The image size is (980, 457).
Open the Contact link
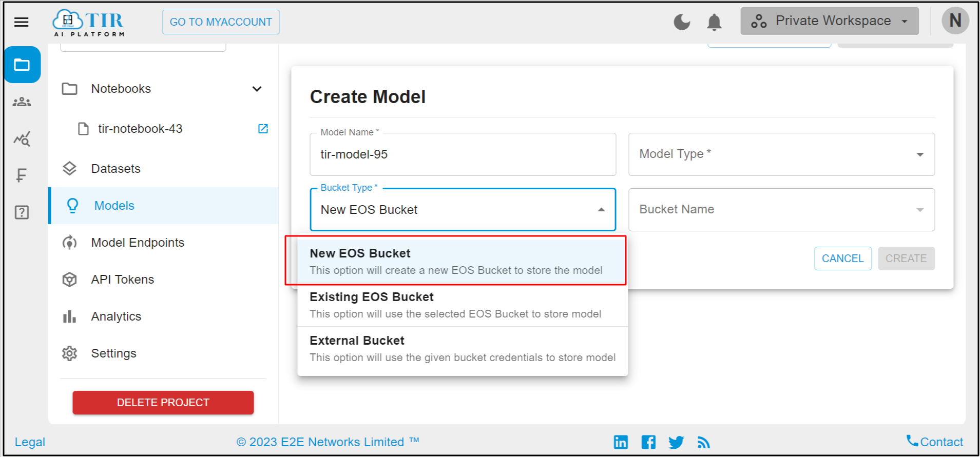[x=935, y=442]
